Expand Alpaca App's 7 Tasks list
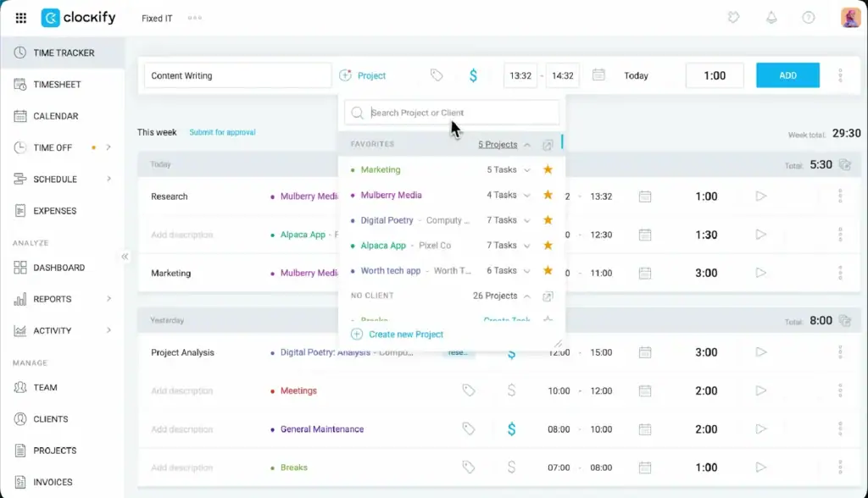The height and width of the screenshot is (498, 868). 527,246
